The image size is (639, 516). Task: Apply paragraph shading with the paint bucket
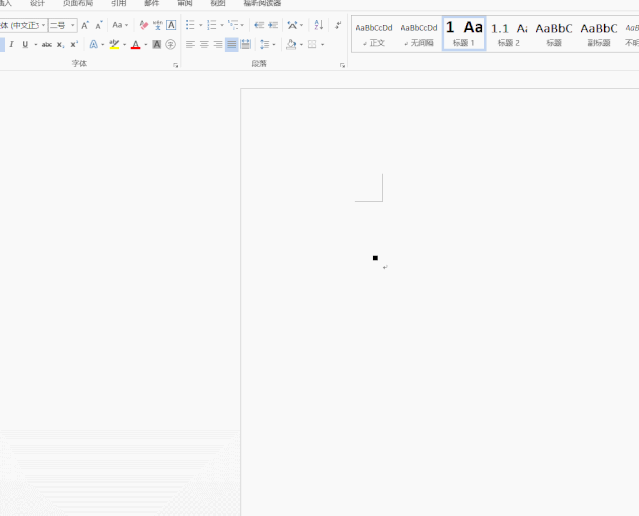pos(291,44)
